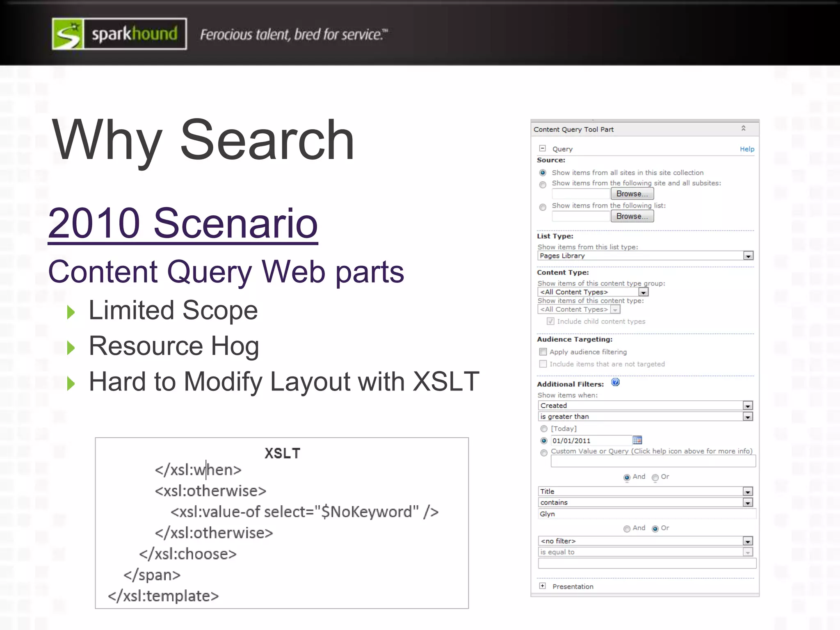Select Custom Value or Query radio
Viewport: 840px width, 630px height.
[x=544, y=453]
